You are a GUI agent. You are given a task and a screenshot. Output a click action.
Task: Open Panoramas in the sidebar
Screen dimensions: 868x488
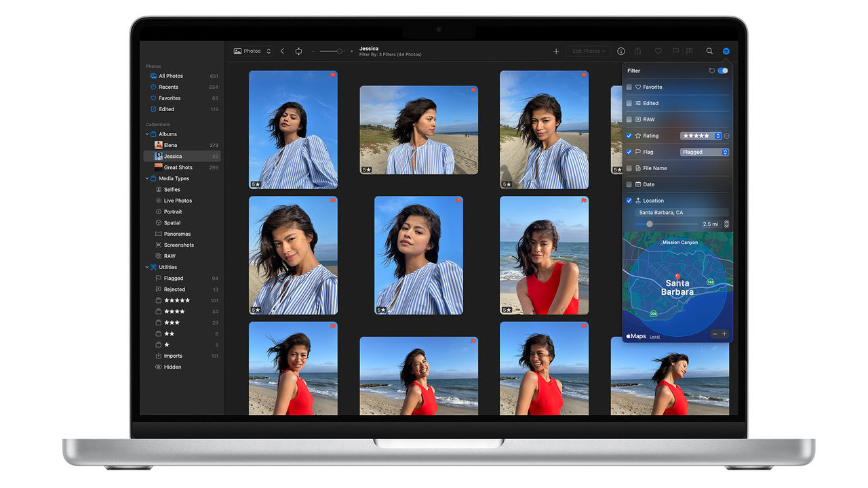click(x=177, y=234)
